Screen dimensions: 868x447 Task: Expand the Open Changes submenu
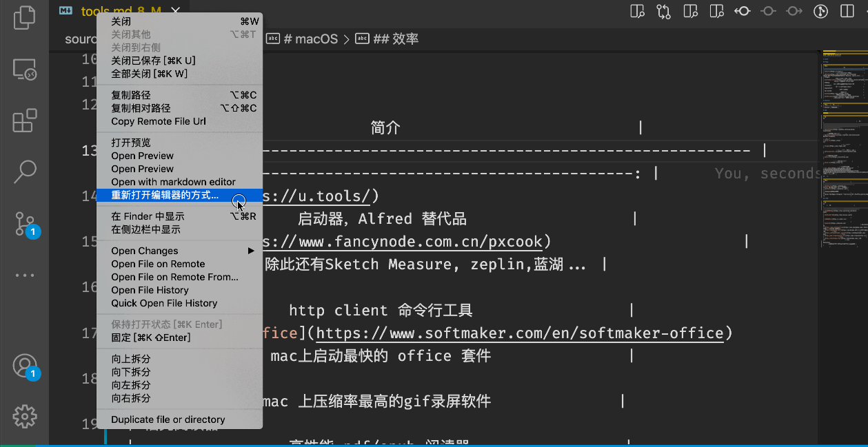pyautogui.click(x=179, y=251)
